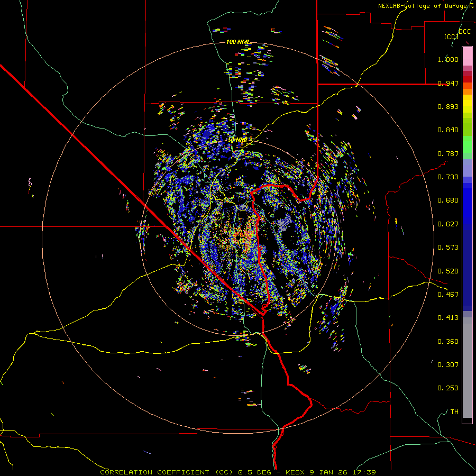Click the 0.360 scale label
Viewport: 476px width, 476px height.
(x=448, y=342)
